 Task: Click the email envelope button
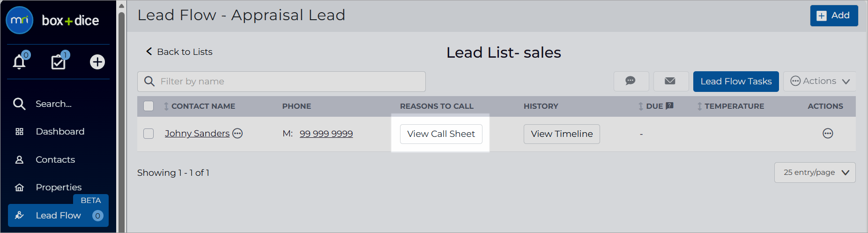click(x=670, y=81)
